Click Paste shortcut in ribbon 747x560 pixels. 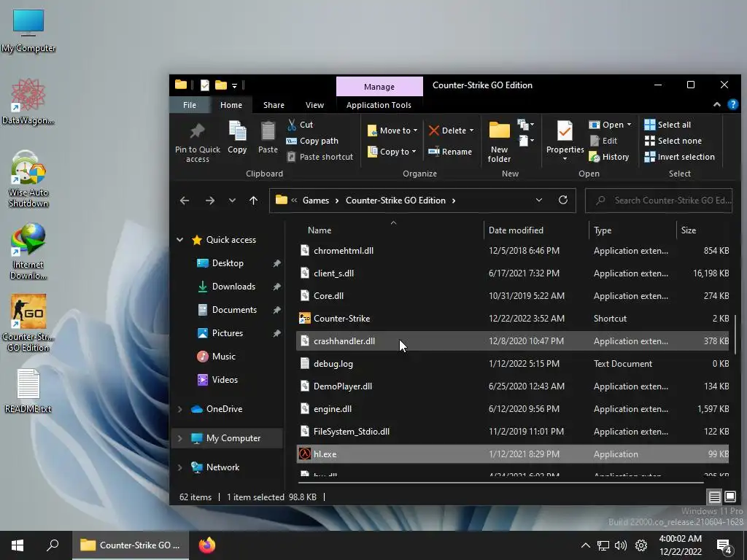(x=320, y=157)
